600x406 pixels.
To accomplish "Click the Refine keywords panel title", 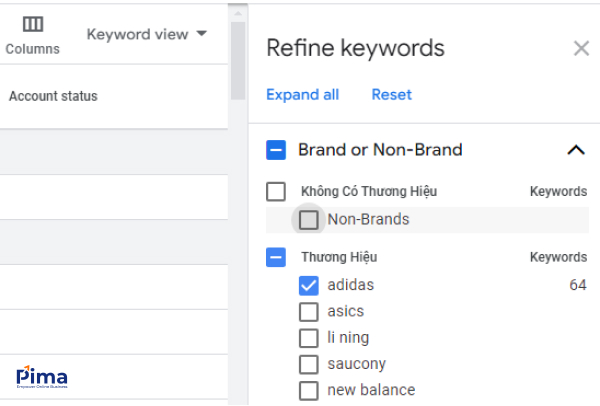I will [355, 48].
